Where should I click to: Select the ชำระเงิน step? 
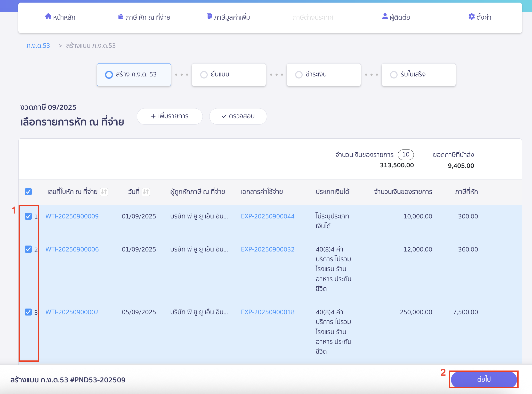(x=299, y=75)
